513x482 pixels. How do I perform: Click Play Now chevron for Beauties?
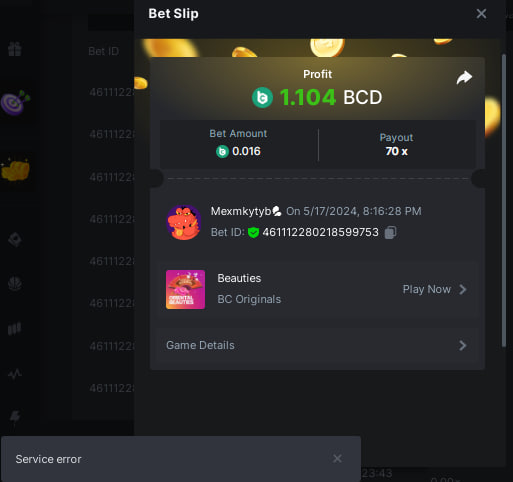click(x=462, y=289)
